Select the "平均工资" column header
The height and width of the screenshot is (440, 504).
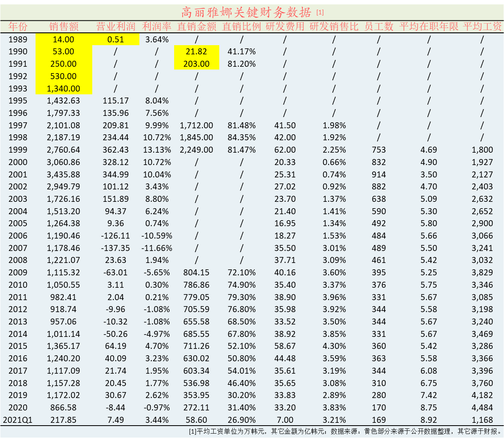tap(482, 27)
